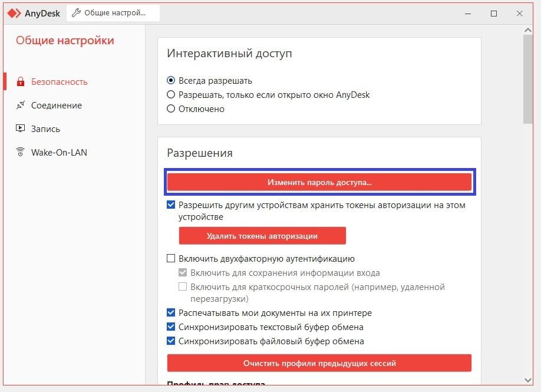The height and width of the screenshot is (392, 541).
Task: Toggle Синхронизировать текстовый буфер обмена checkbox
Action: (171, 327)
